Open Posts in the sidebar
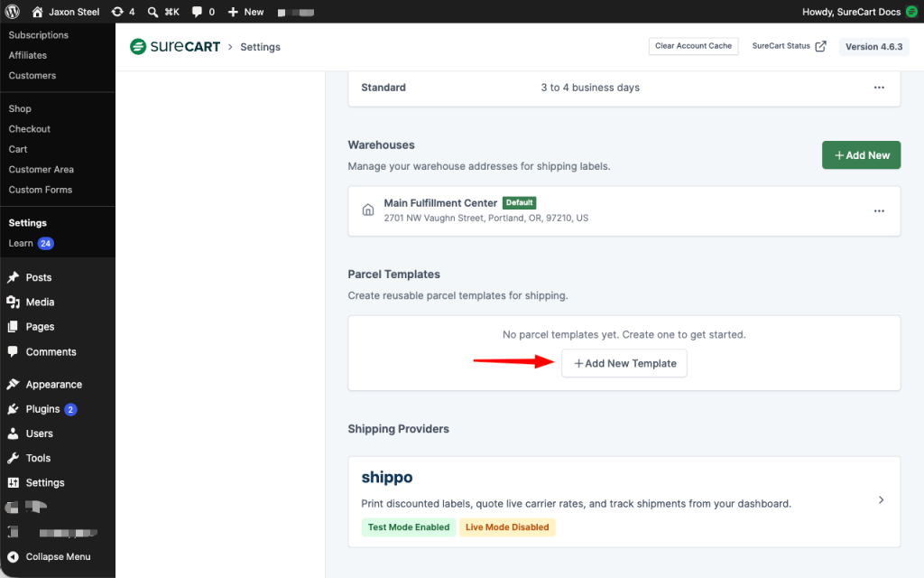The image size is (924, 578). click(38, 277)
